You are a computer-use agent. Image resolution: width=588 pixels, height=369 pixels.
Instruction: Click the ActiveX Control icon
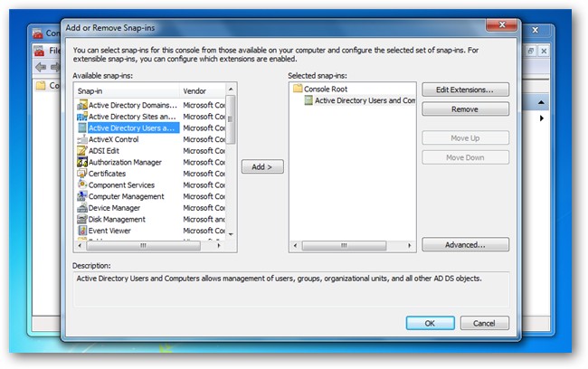[81, 139]
